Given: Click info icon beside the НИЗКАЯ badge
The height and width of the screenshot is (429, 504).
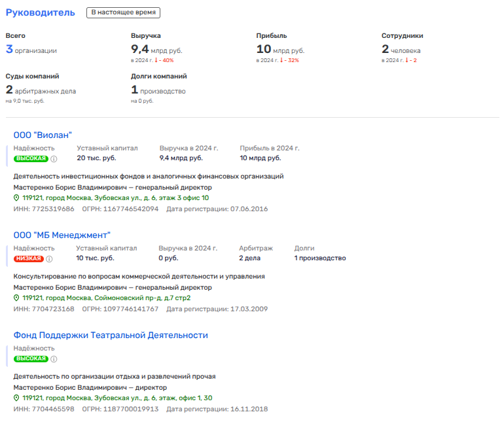Looking at the screenshot, I should (x=48, y=258).
